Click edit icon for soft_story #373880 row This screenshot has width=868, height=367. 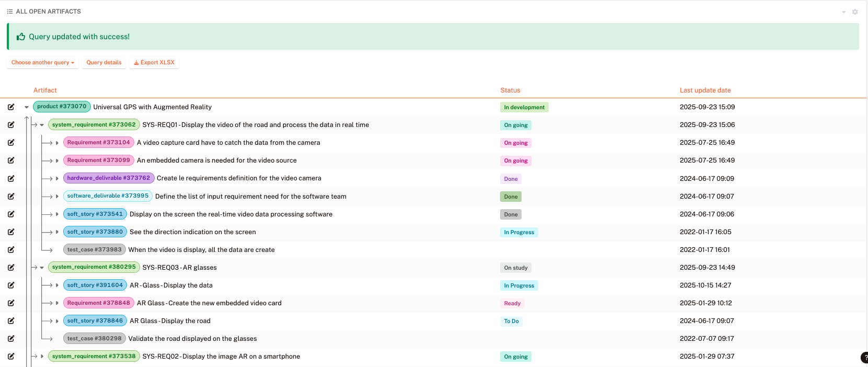click(11, 232)
